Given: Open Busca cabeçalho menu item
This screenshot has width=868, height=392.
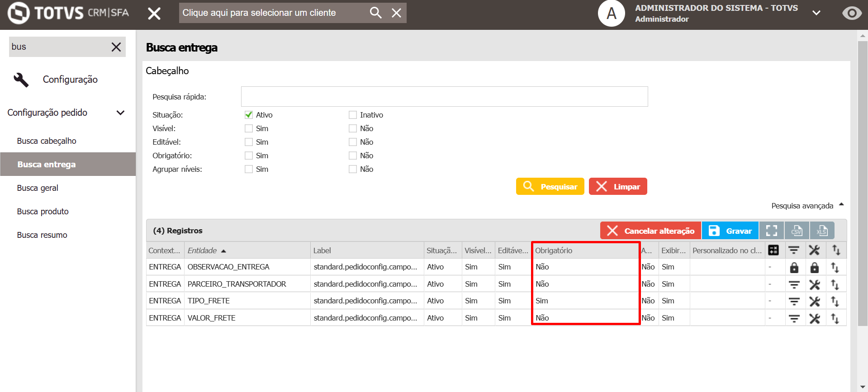Looking at the screenshot, I should coord(47,141).
